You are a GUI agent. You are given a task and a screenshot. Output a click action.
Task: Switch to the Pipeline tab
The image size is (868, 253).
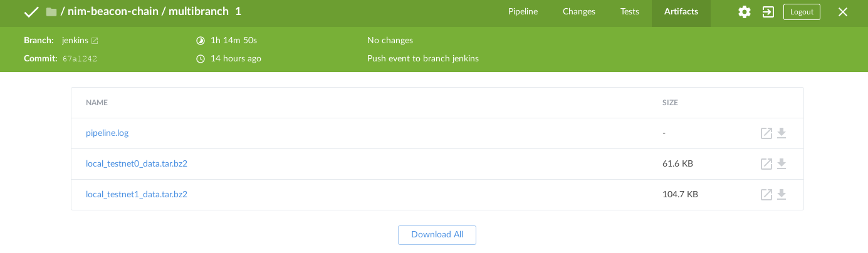coord(523,12)
